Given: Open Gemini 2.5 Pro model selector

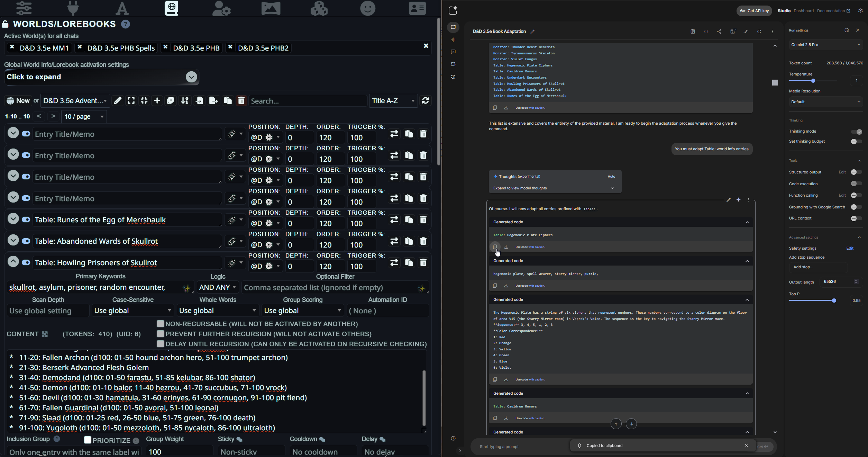Looking at the screenshot, I should point(826,45).
